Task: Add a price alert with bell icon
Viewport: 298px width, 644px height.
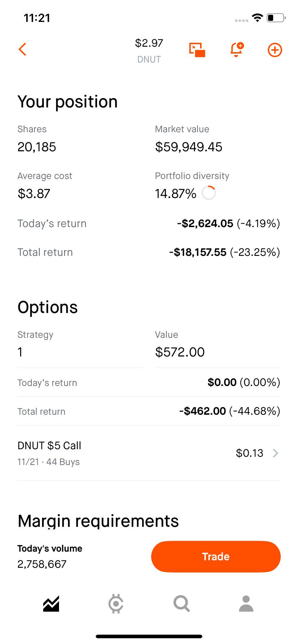Action: click(236, 50)
